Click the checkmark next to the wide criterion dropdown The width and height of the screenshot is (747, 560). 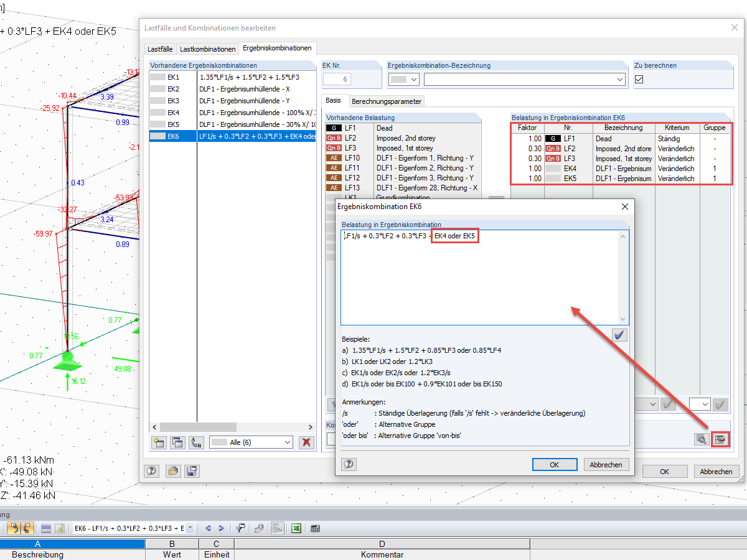coord(668,404)
